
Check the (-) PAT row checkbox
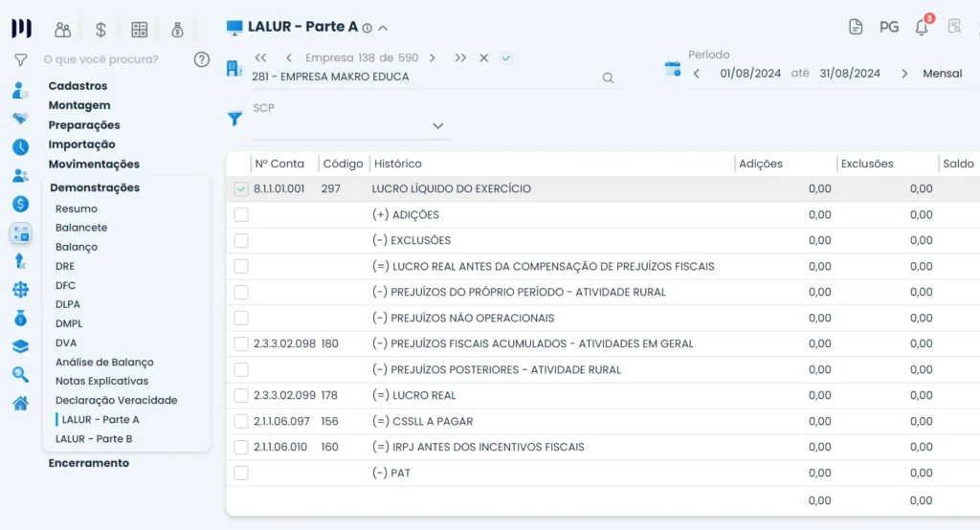click(241, 474)
